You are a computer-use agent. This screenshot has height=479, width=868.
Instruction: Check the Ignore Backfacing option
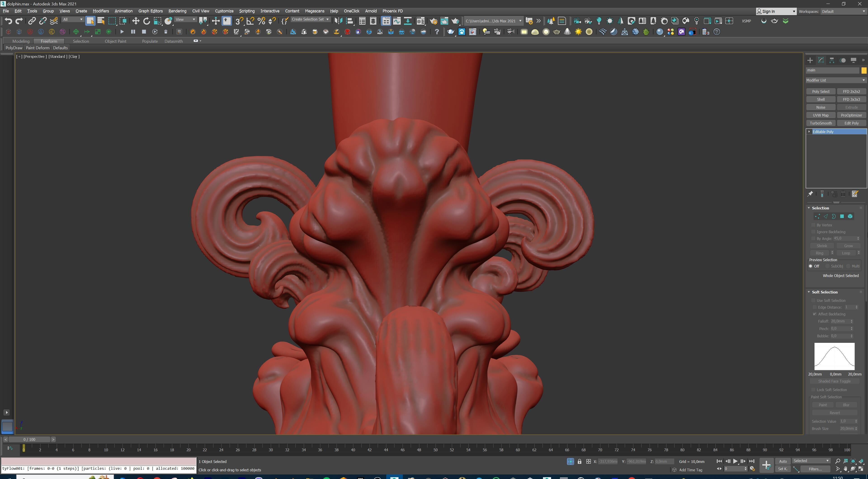[x=814, y=232]
